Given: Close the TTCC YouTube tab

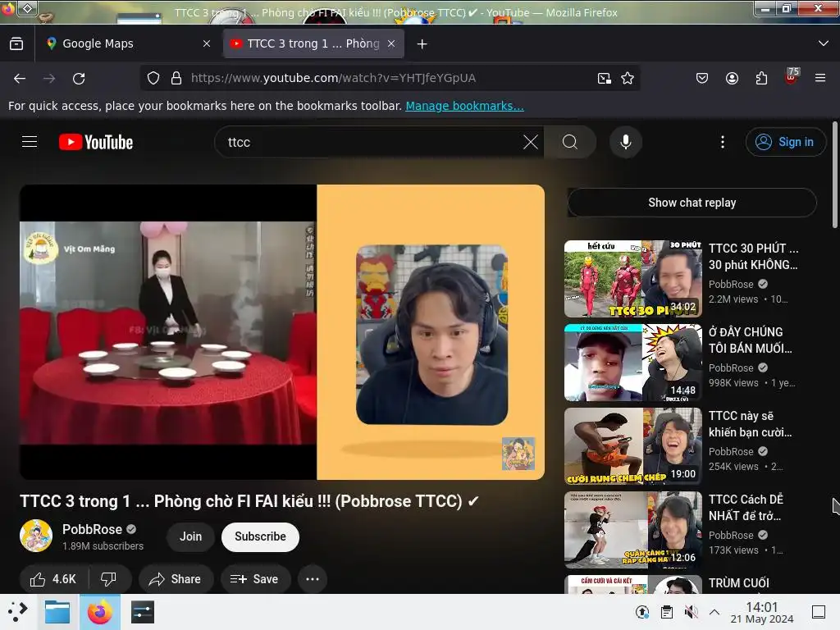Looking at the screenshot, I should coord(391,44).
